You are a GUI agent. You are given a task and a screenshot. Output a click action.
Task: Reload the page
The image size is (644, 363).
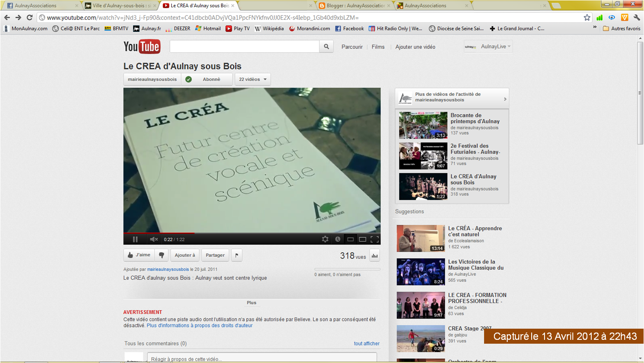pos(30,18)
